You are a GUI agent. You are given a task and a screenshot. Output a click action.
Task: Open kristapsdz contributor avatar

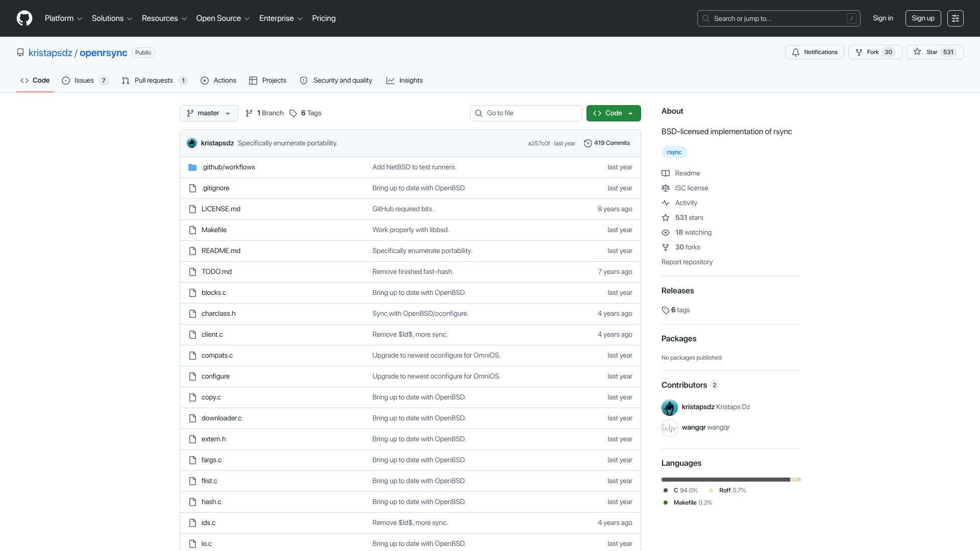click(670, 407)
